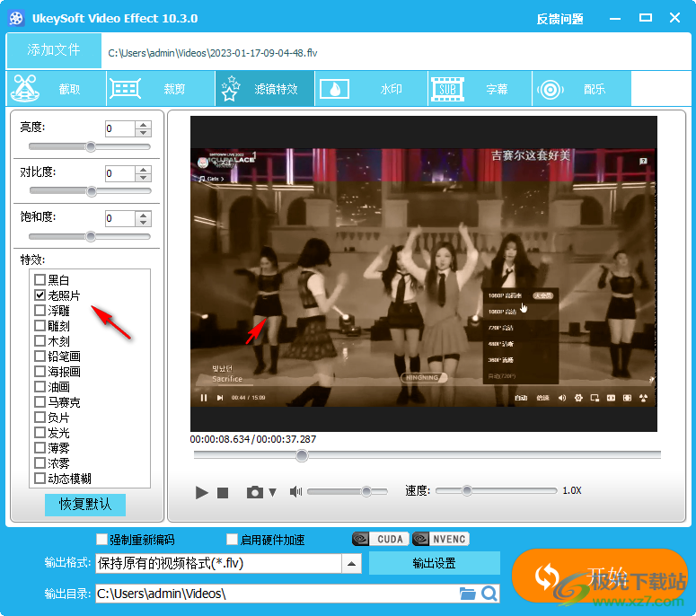Browse output folder with folder icon
This screenshot has width=696, height=616.
click(x=467, y=594)
